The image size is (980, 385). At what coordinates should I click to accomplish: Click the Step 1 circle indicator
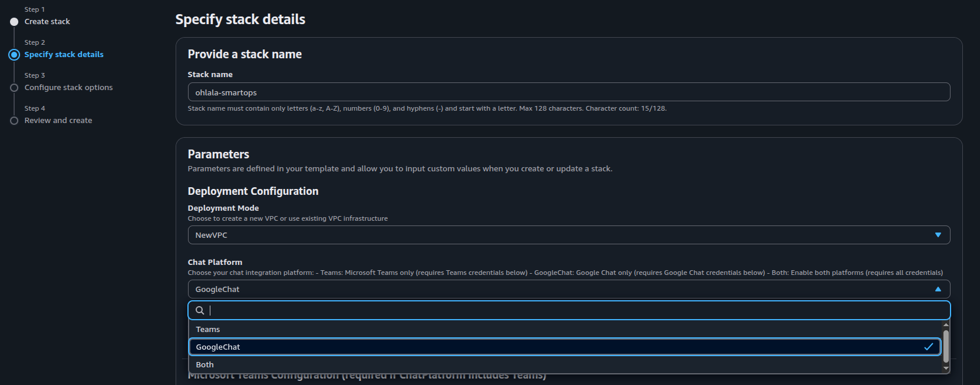14,22
